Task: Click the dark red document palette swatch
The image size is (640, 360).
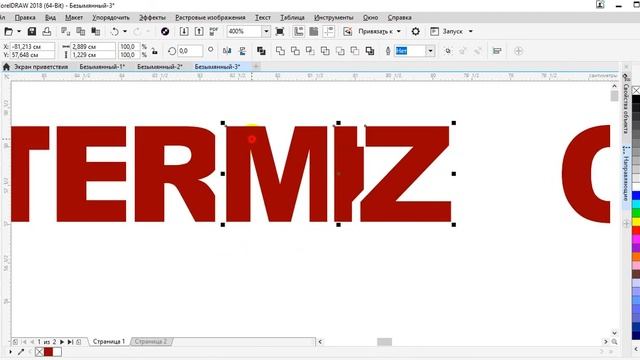Action: pos(48,352)
